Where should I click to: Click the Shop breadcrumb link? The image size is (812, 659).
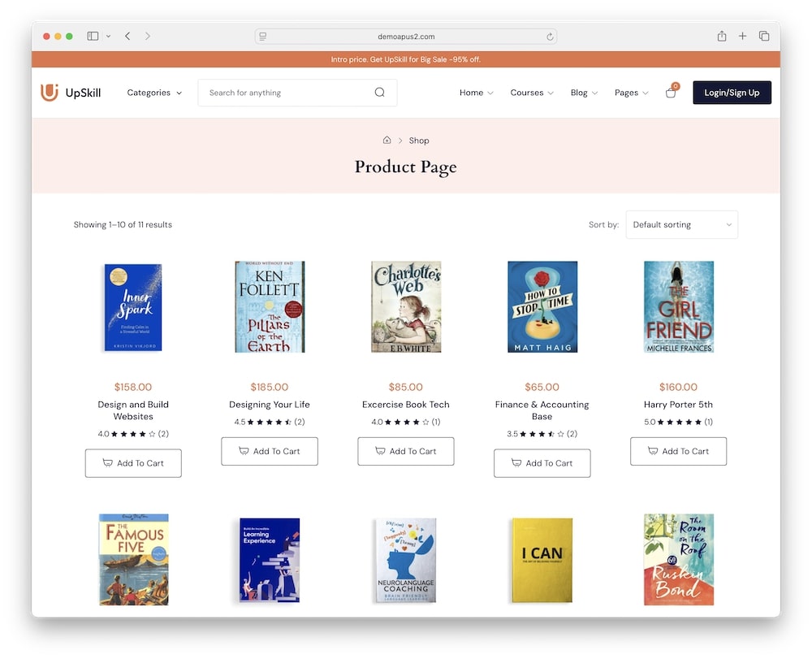419,141
